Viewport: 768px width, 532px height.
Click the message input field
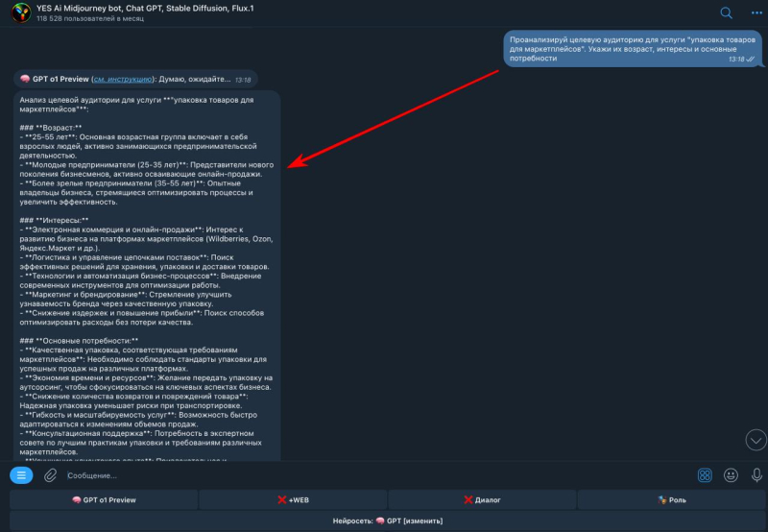[x=374, y=474]
